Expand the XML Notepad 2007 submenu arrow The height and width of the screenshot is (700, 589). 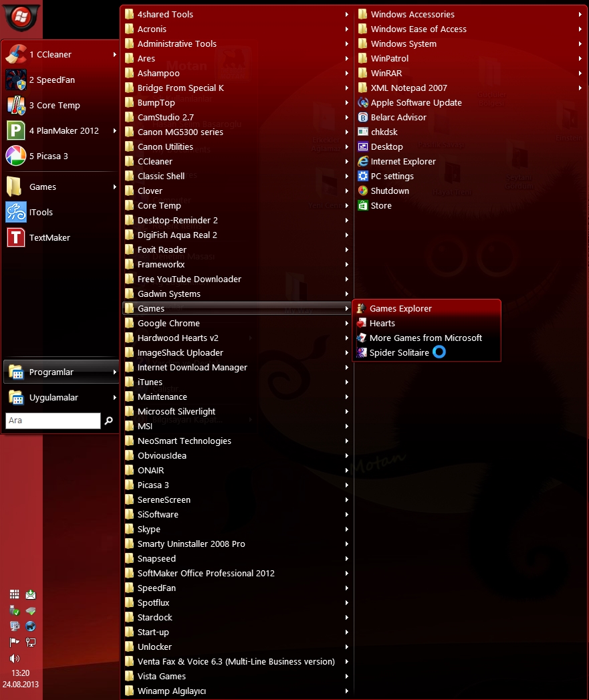tap(580, 88)
